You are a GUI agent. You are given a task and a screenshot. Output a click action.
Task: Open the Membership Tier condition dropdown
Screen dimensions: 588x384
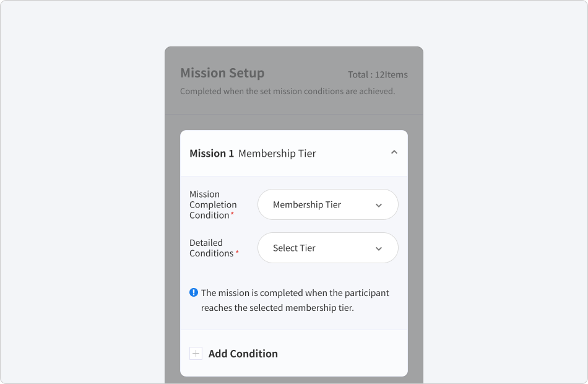[328, 204]
